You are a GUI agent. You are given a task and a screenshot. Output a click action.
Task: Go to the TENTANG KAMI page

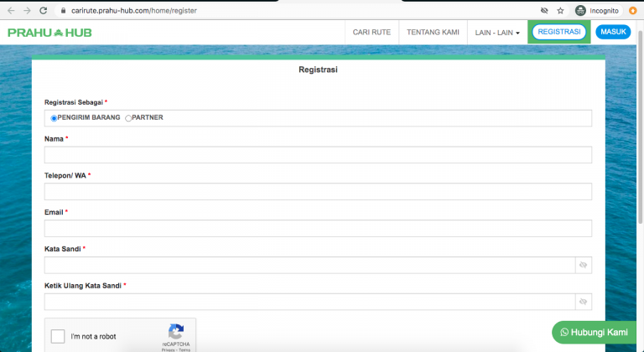click(x=433, y=33)
